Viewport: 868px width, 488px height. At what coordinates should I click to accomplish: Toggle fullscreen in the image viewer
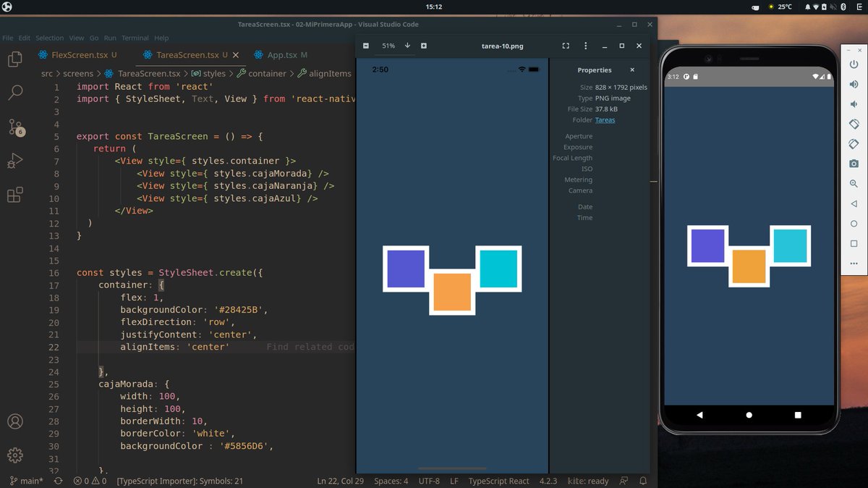(566, 46)
